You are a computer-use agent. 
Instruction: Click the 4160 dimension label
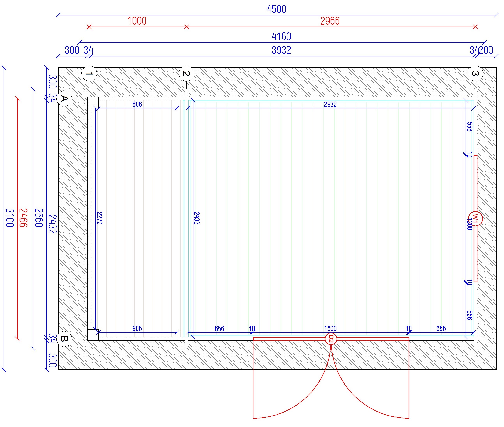[281, 37]
